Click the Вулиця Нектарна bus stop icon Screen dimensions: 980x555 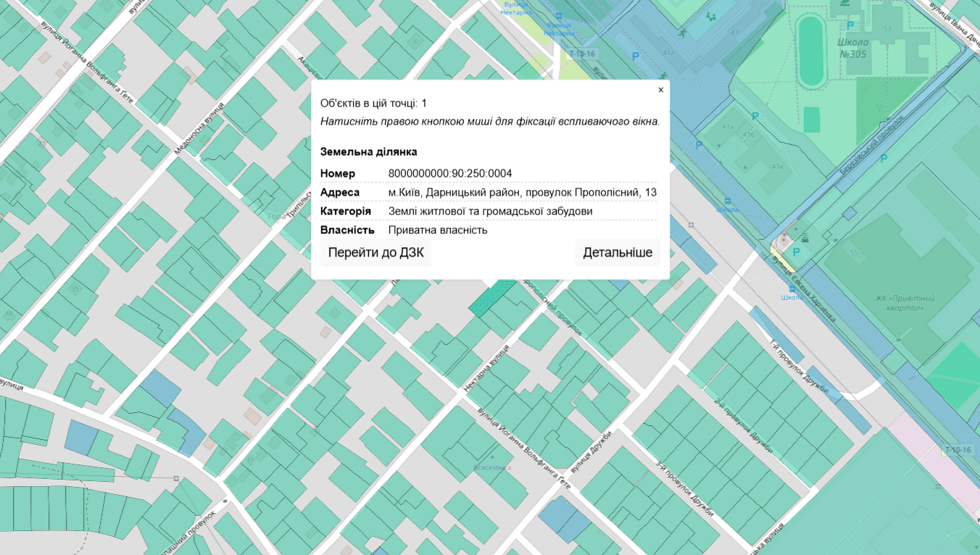[x=558, y=17]
